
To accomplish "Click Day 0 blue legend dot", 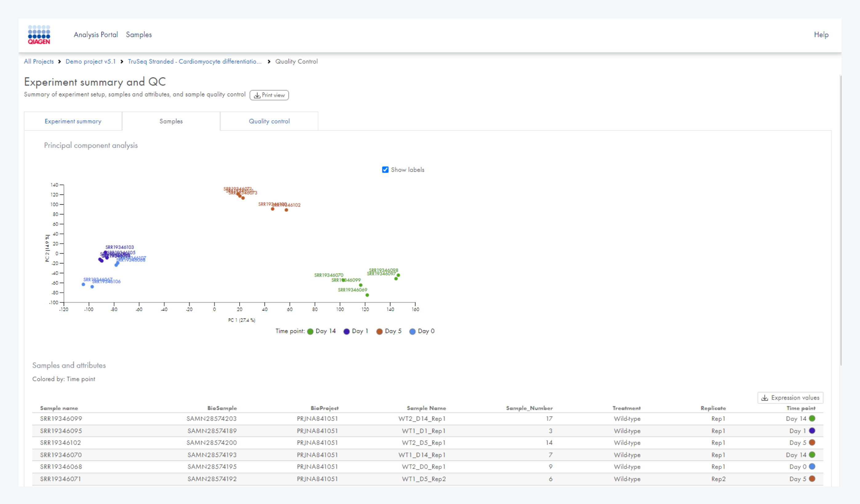I will pos(412,331).
